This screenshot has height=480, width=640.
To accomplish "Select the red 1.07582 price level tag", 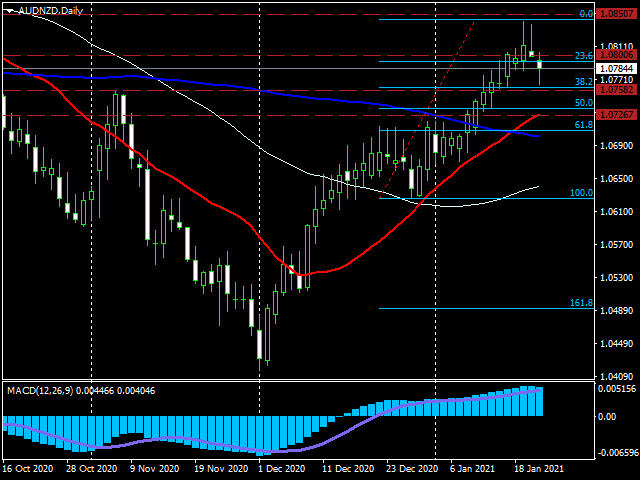I will point(616,90).
